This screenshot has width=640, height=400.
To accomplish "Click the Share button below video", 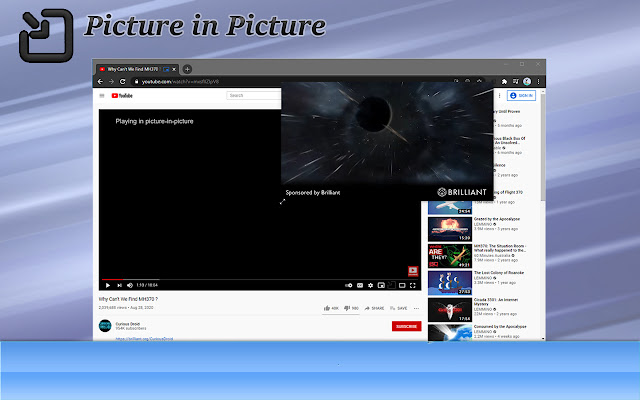I will (373, 308).
